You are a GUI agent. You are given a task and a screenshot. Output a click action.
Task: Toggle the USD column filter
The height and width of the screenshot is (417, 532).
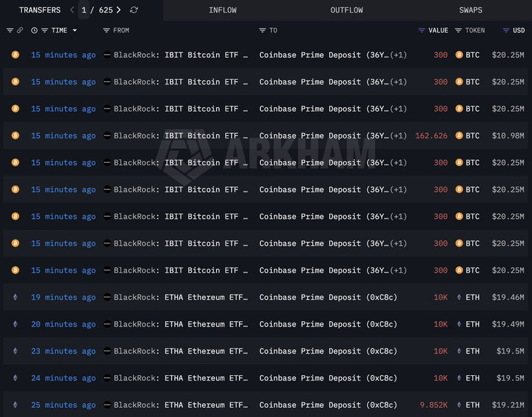click(506, 31)
